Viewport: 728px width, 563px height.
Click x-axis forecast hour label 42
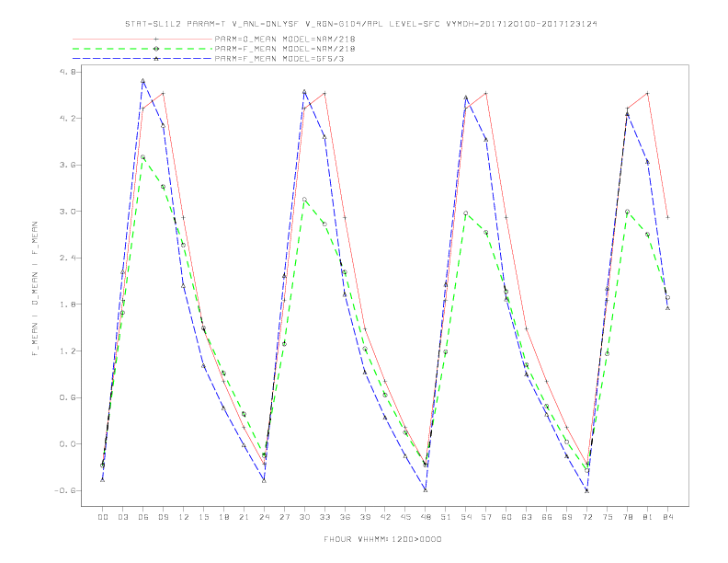(385, 517)
